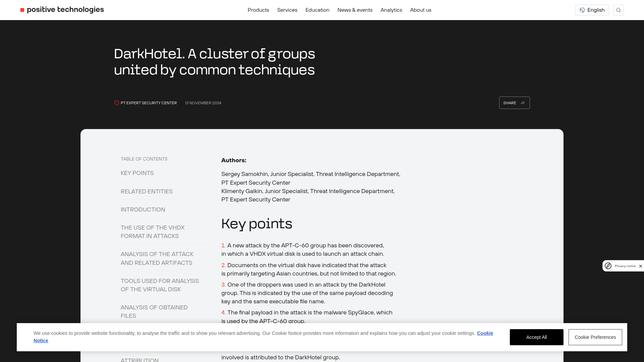
Task: Click the Positive Technologies logo icon
Action: coord(22,10)
